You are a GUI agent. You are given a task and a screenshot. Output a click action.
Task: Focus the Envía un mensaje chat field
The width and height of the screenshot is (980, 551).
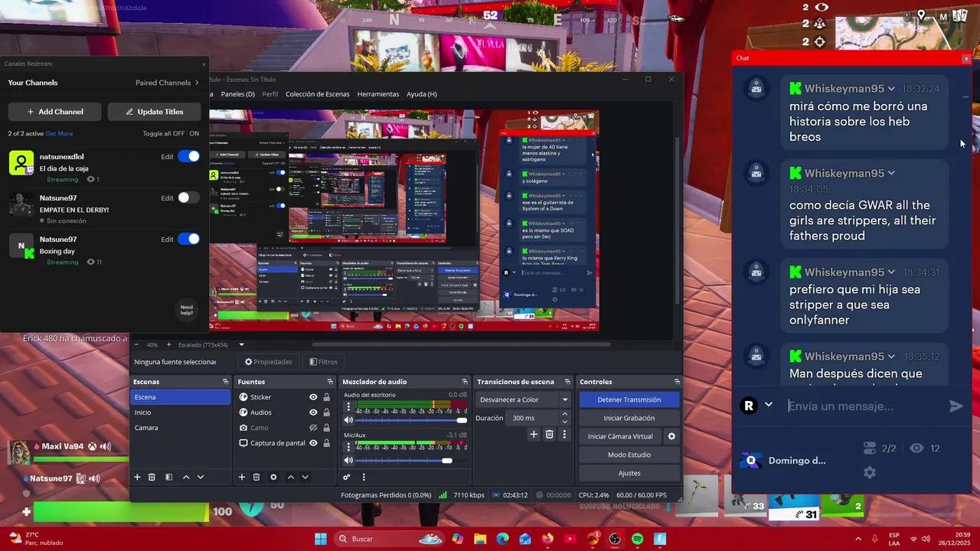[865, 406]
